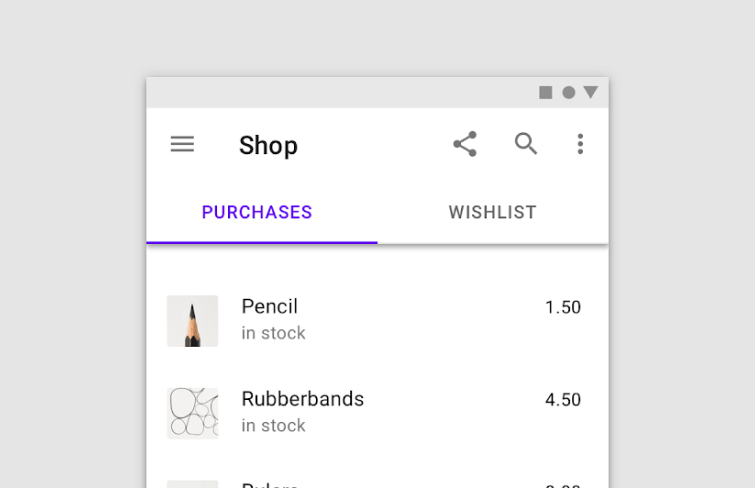755x488 pixels.
Task: Tap the share icon
Action: click(x=465, y=144)
